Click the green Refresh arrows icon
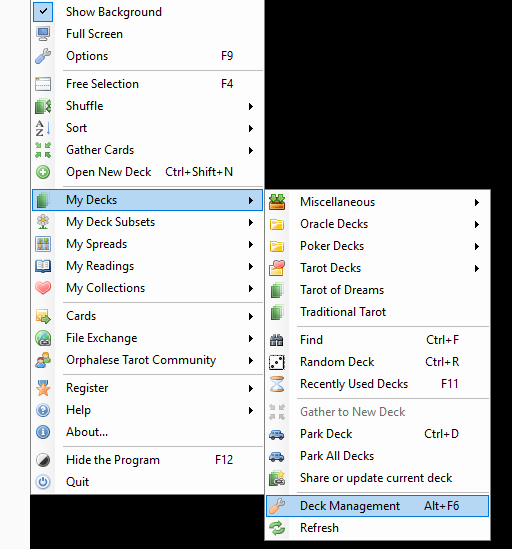512x549 pixels. click(277, 528)
